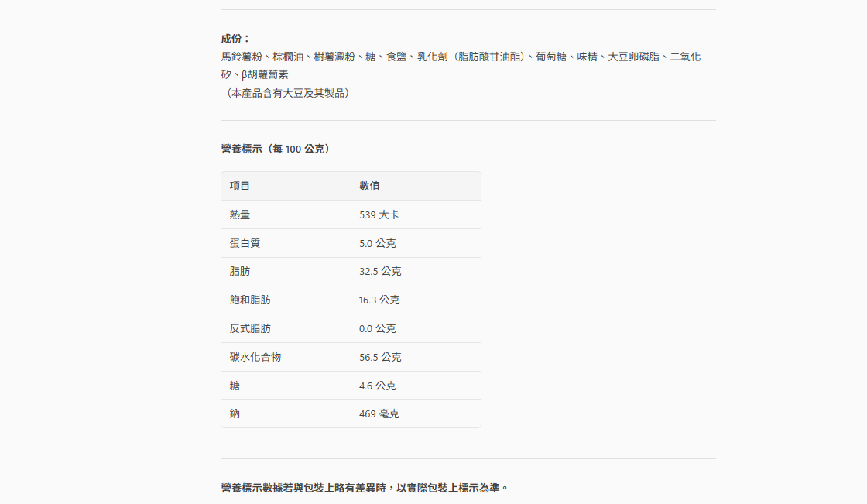Select the 熱量 row label
Image resolution: width=867 pixels, height=504 pixels.
(x=240, y=214)
